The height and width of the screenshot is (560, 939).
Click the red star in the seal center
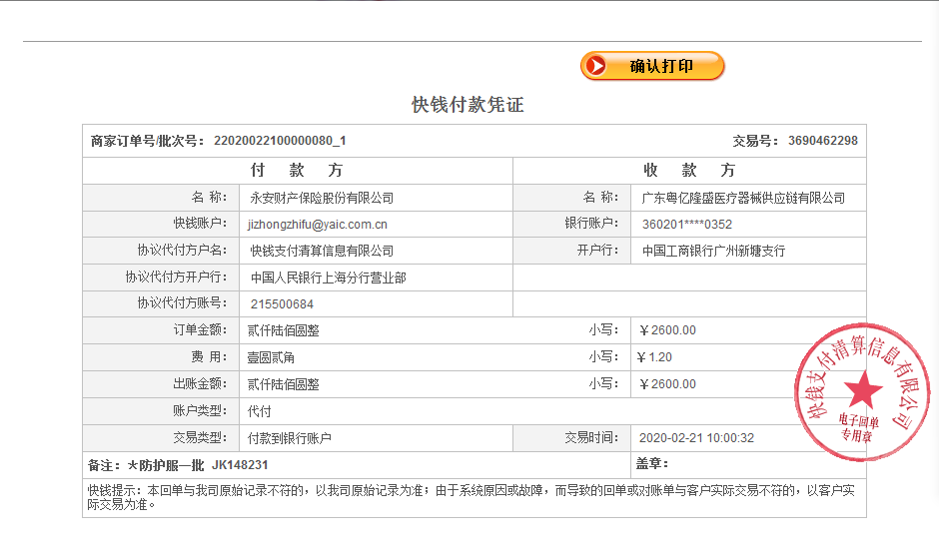tap(863, 389)
